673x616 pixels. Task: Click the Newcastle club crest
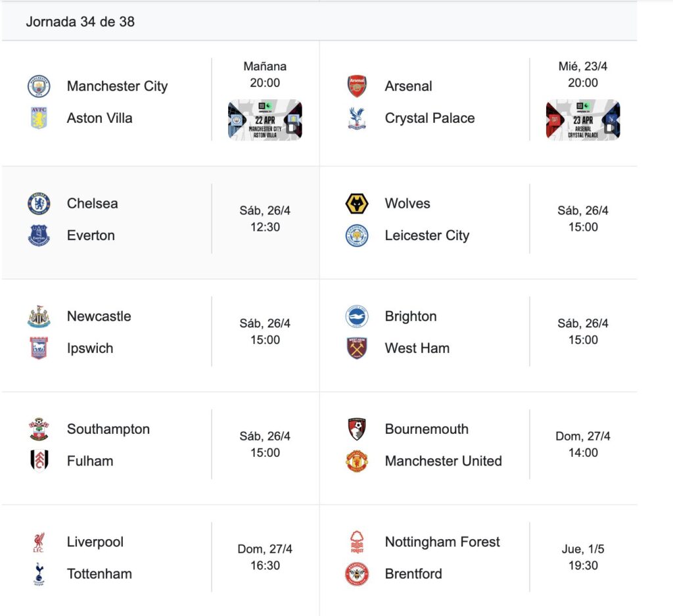click(x=39, y=316)
